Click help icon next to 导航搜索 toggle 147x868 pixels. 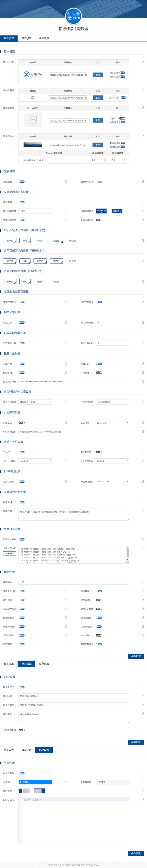pyautogui.click(x=65, y=182)
